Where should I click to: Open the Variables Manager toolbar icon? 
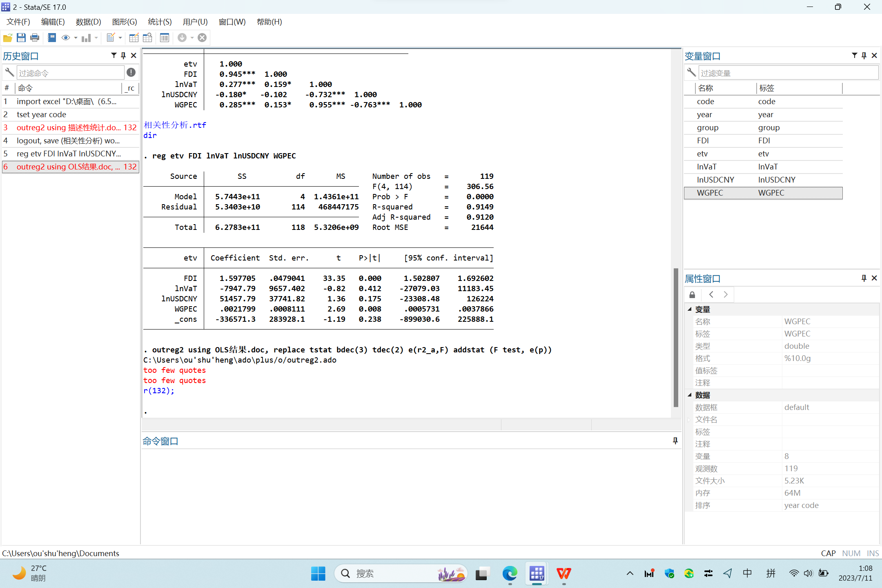pyautogui.click(x=165, y=38)
